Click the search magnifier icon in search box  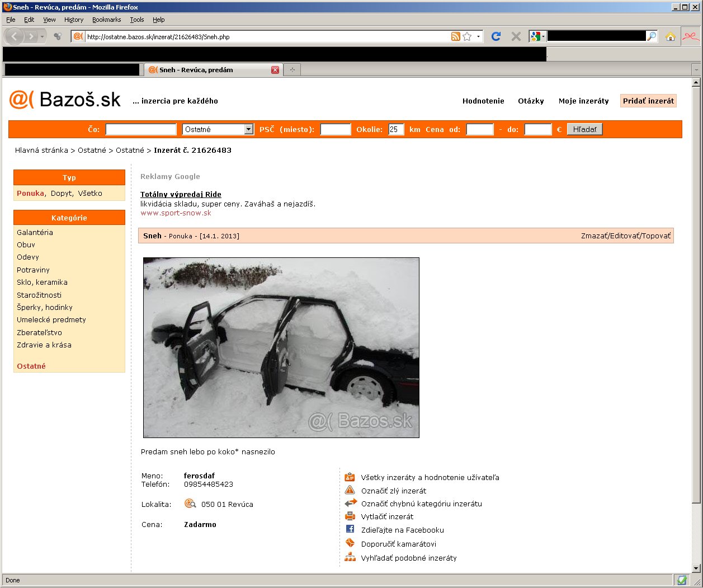coord(652,36)
